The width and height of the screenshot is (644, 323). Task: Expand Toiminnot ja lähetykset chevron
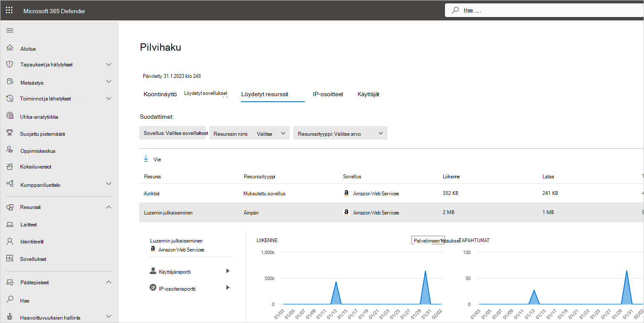coord(109,98)
